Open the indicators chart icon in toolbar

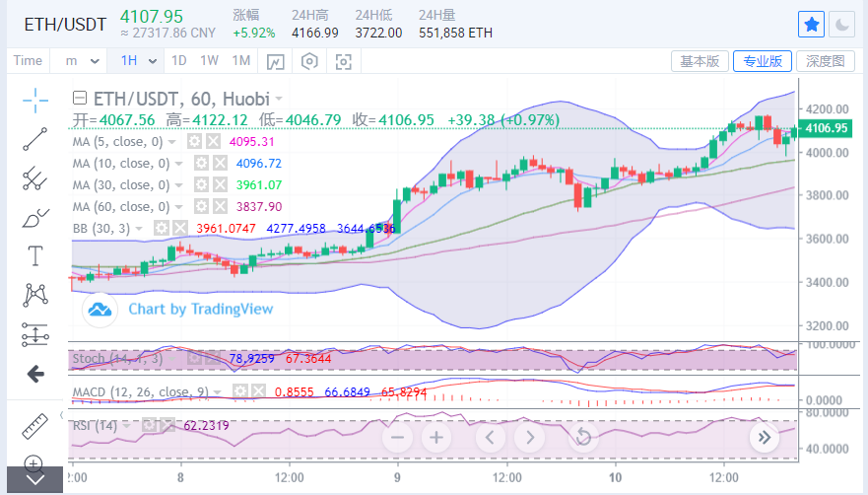pos(275,61)
